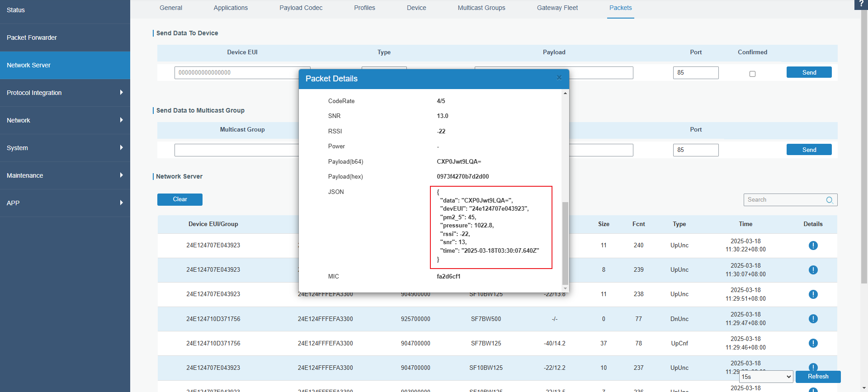Click the Fcnt column header
This screenshot has height=392, width=868.
pyautogui.click(x=638, y=224)
